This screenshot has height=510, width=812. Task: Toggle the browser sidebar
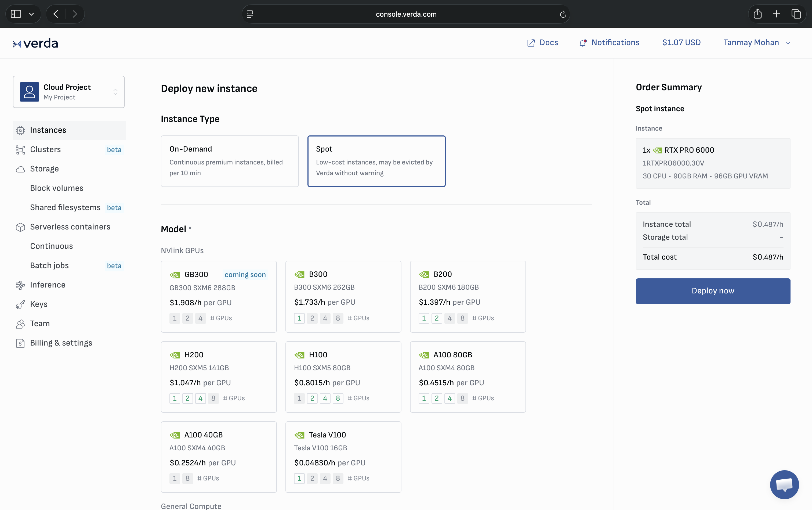pyautogui.click(x=16, y=14)
